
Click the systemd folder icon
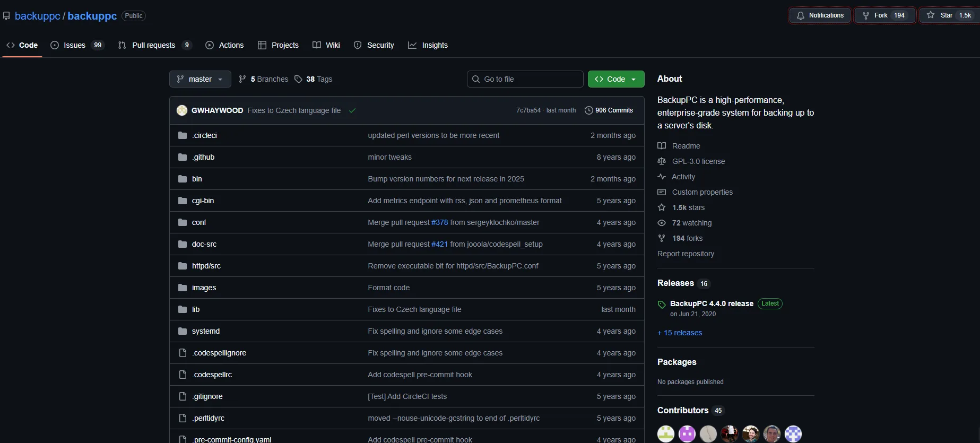[183, 331]
